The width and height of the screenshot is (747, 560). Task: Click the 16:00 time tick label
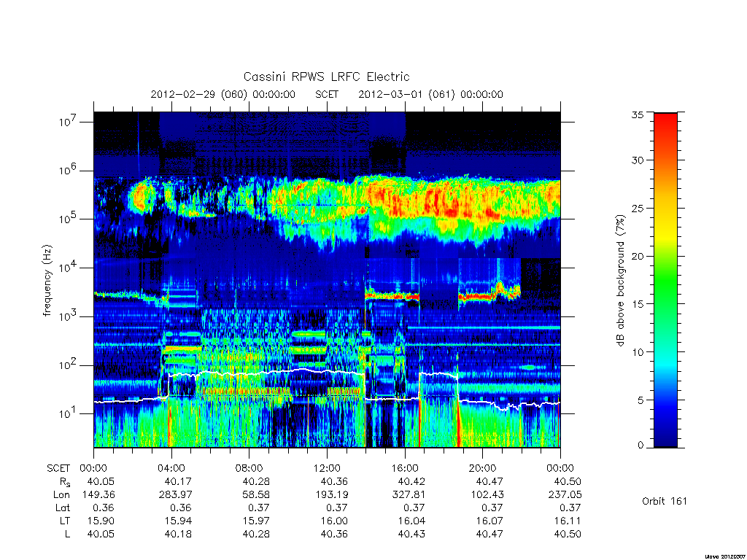click(x=404, y=468)
